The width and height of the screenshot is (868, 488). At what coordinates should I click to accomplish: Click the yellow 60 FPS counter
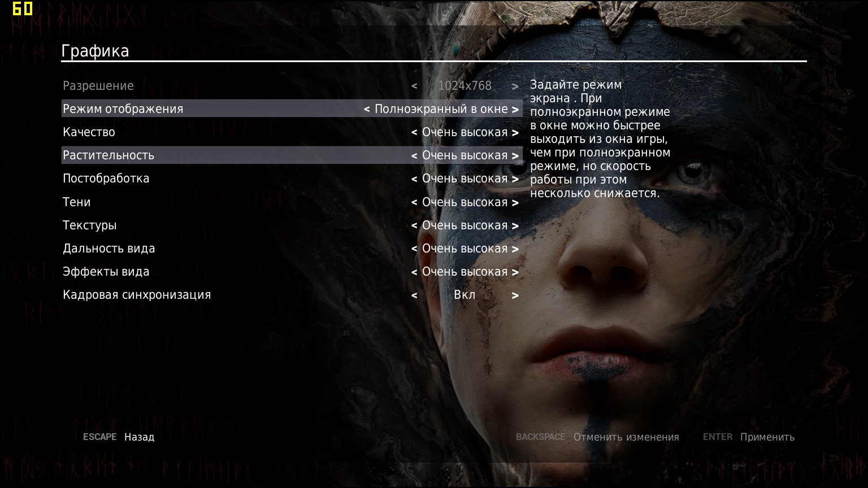pos(23,8)
